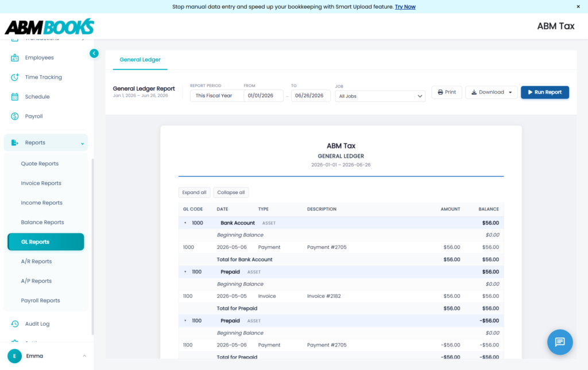This screenshot has width=588, height=370.
Task: Open A/R Reports
Action: pyautogui.click(x=36, y=262)
